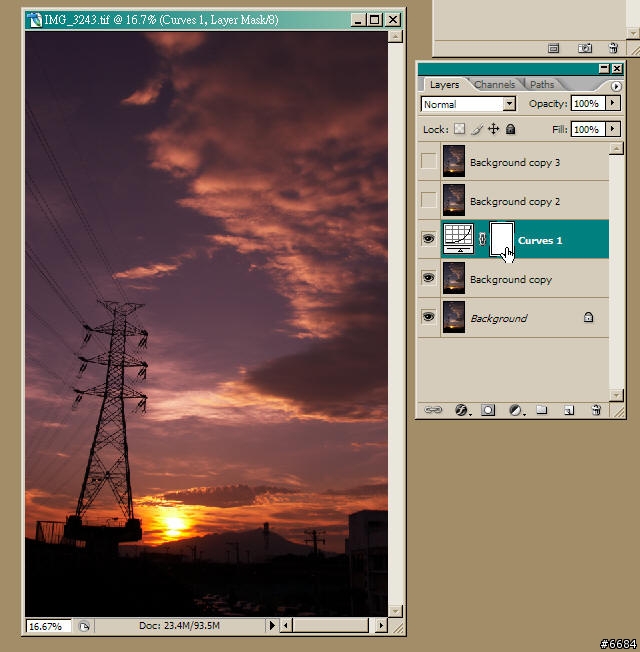Minimize the IMG_3243.tif document window

click(358, 20)
